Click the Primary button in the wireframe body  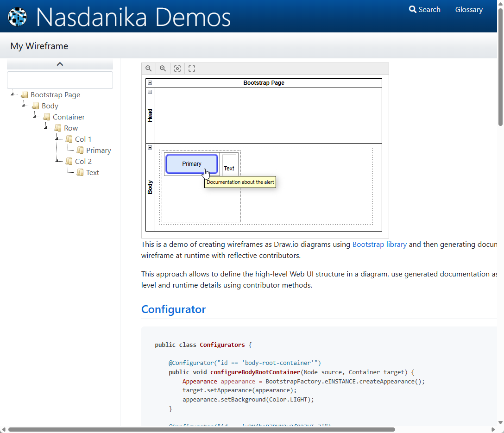[191, 164]
